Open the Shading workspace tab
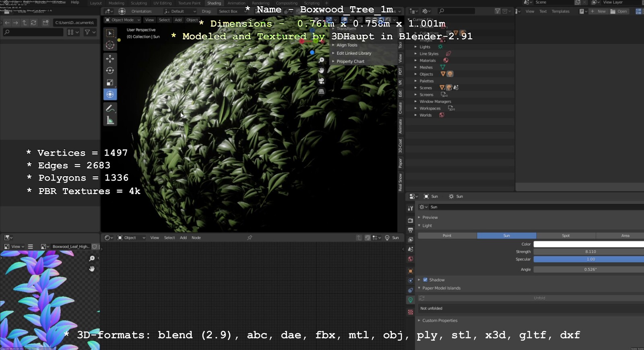644x350 pixels. coord(214,3)
